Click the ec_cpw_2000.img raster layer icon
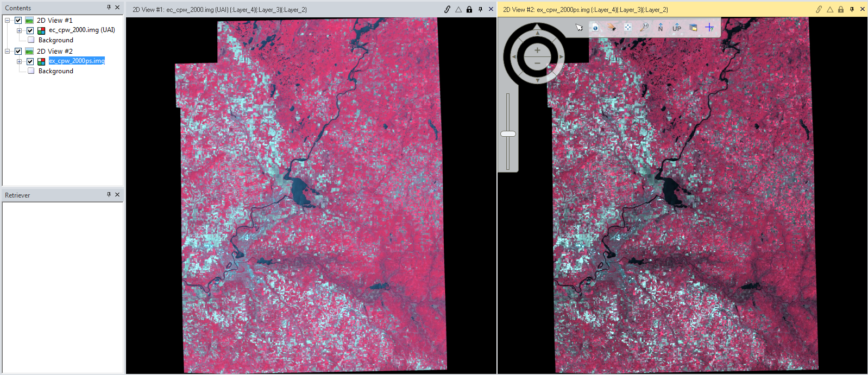 point(41,30)
